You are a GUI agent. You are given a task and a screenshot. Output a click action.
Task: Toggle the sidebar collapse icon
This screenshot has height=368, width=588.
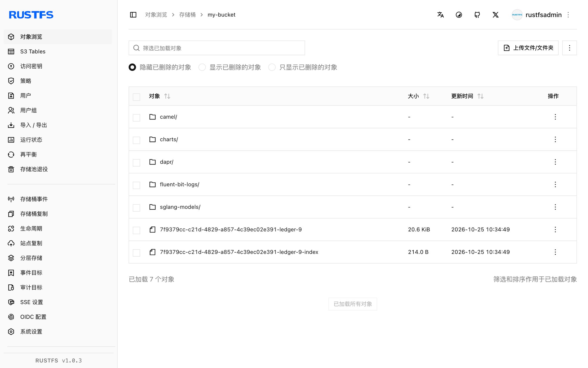coord(133,15)
